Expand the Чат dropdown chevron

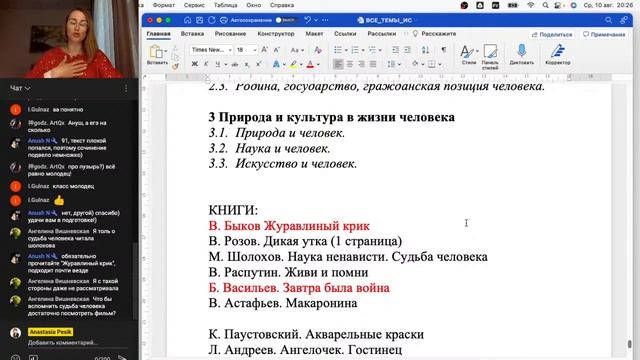coord(28,88)
